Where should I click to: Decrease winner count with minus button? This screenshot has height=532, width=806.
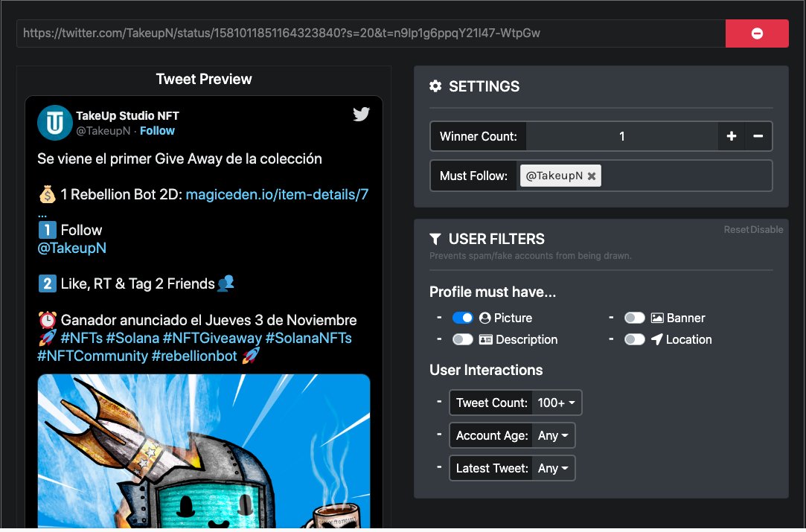point(758,136)
